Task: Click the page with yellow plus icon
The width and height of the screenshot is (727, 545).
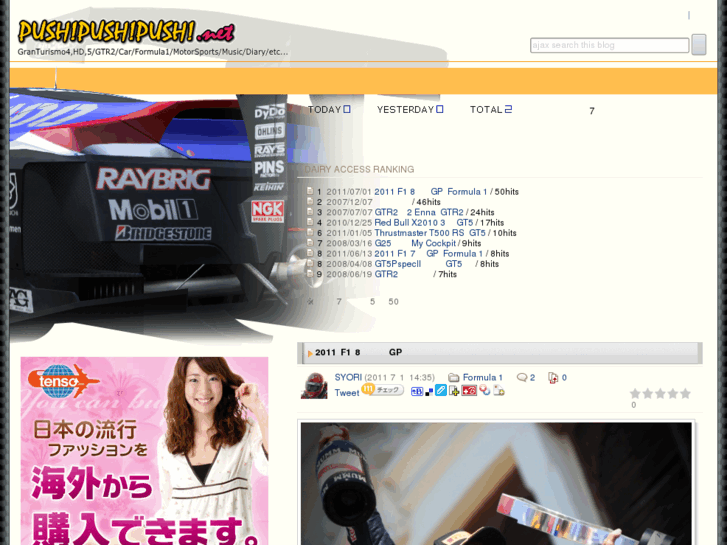Action: [x=453, y=391]
